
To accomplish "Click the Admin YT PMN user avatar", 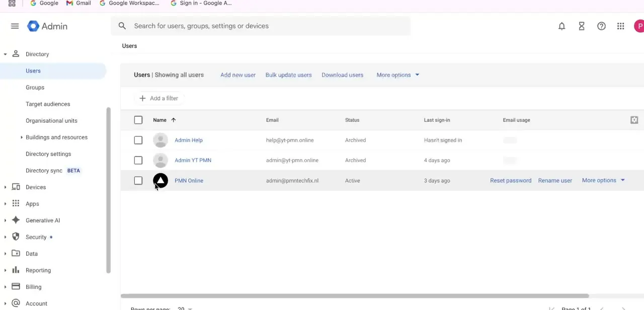I will point(160,160).
